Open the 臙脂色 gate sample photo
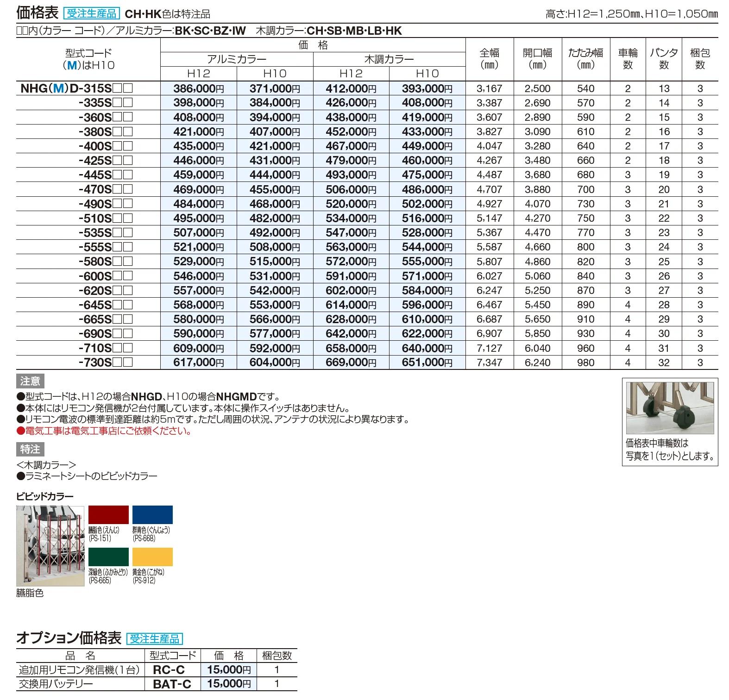The width and height of the screenshot is (729, 700). tap(50, 546)
